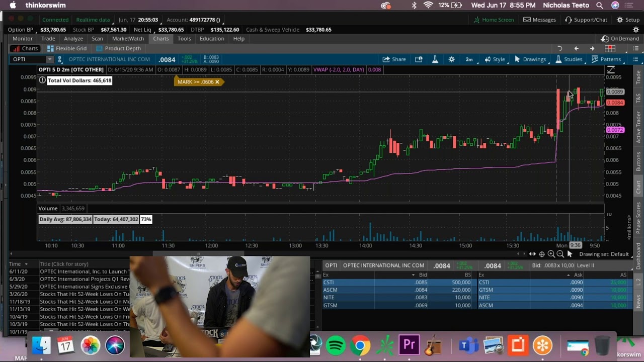This screenshot has height=362, width=644.
Task: Open the Education tab
Action: pos(212,39)
